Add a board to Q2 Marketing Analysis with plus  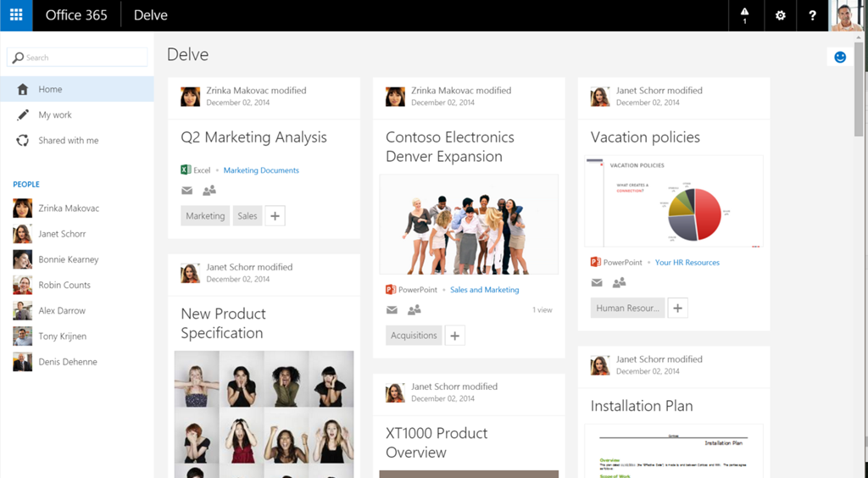point(275,216)
